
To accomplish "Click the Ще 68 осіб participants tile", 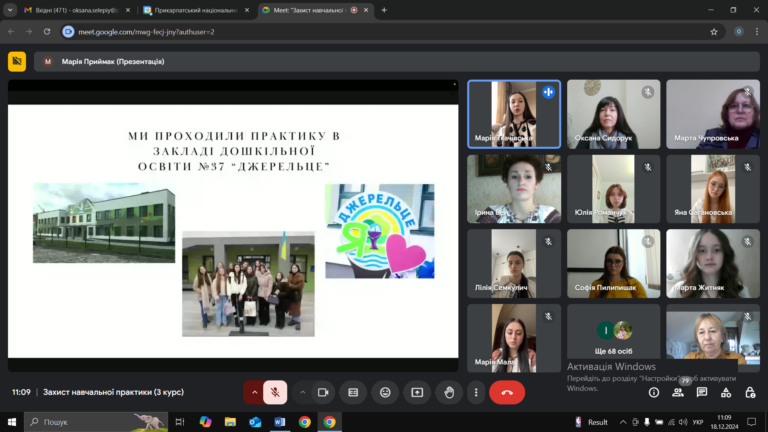I will (613, 338).
